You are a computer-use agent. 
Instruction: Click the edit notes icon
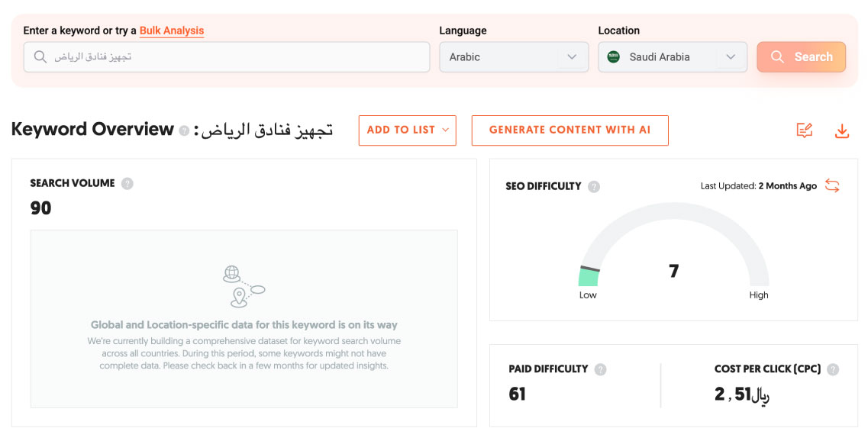[804, 131]
